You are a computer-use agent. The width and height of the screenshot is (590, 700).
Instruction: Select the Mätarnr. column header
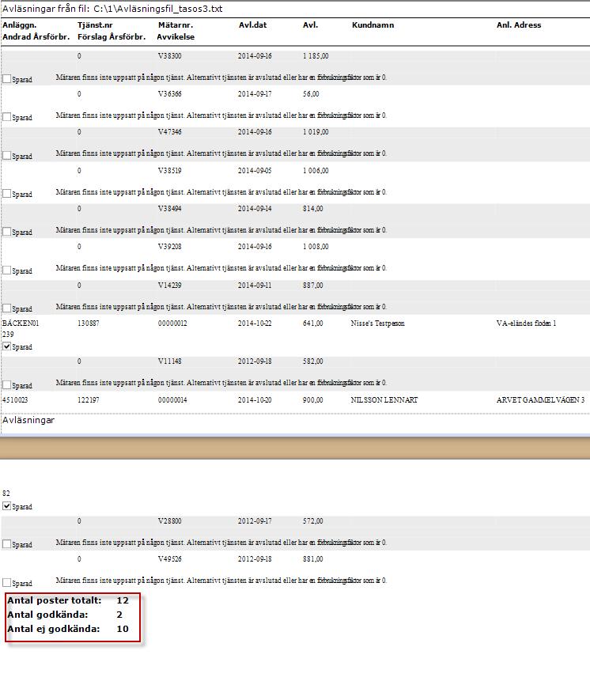[176, 25]
